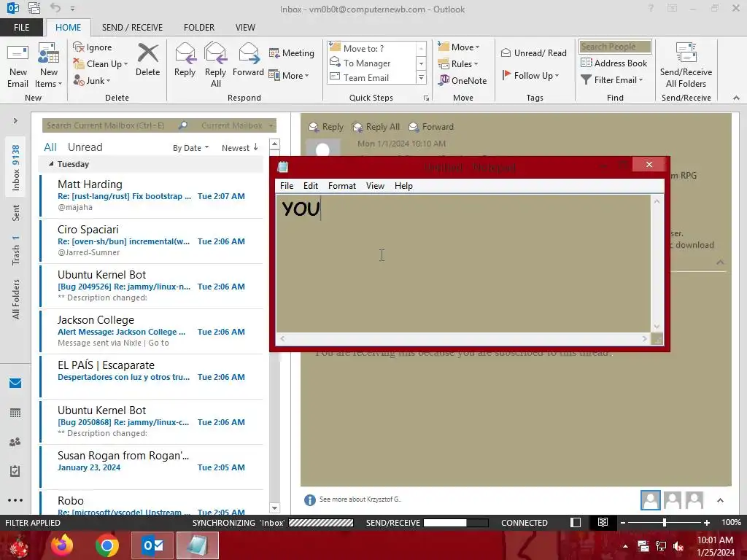The height and width of the screenshot is (560, 747).
Task: Open the New Items menu
Action: [x=49, y=66]
